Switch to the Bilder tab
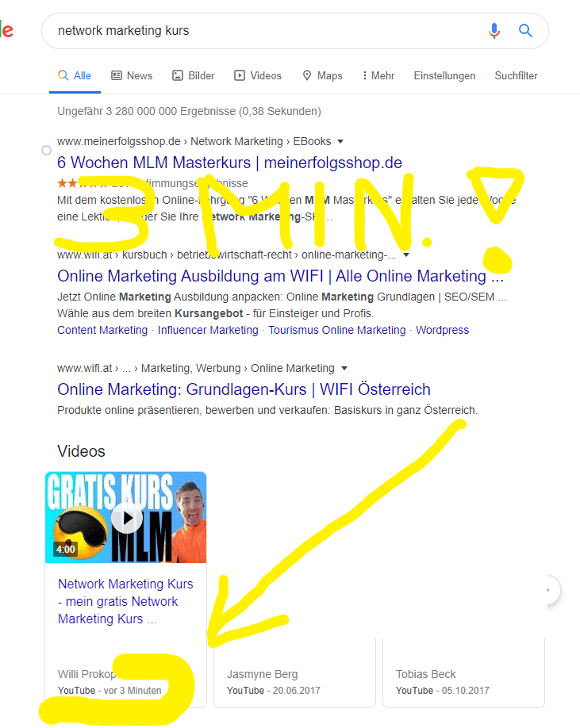The height and width of the screenshot is (728, 580). tap(193, 75)
